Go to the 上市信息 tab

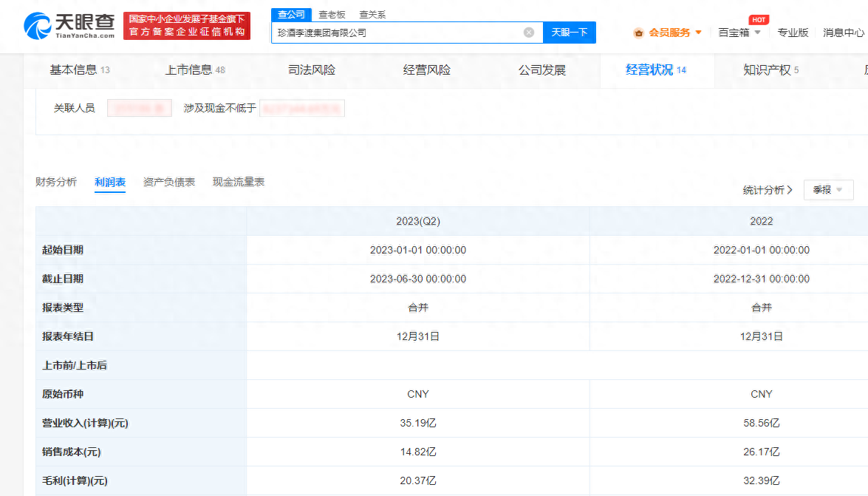tap(195, 69)
